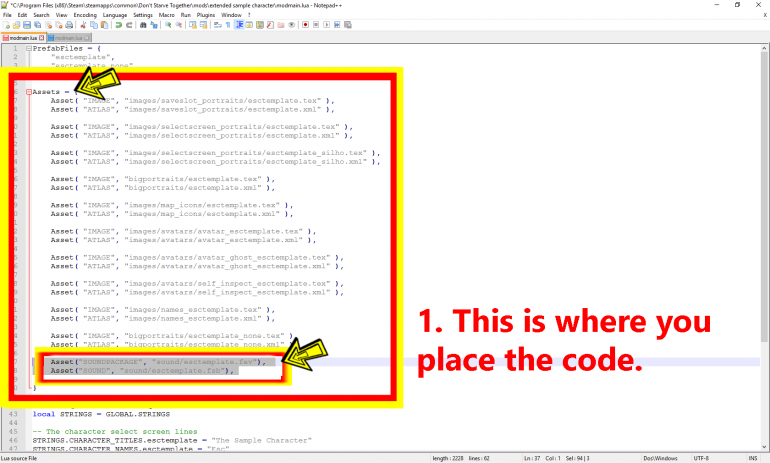Toggle the word wrap toolbar button

(218, 25)
